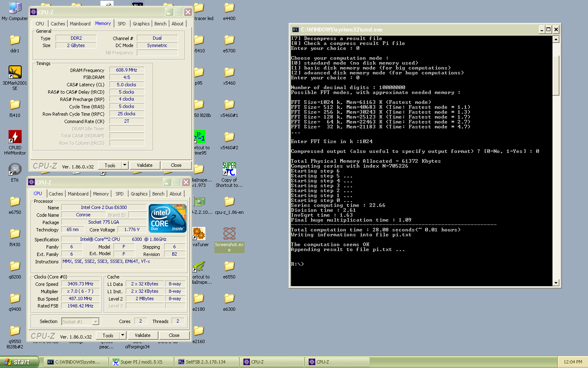
Task: Click the system tray clock
Action: (573, 362)
